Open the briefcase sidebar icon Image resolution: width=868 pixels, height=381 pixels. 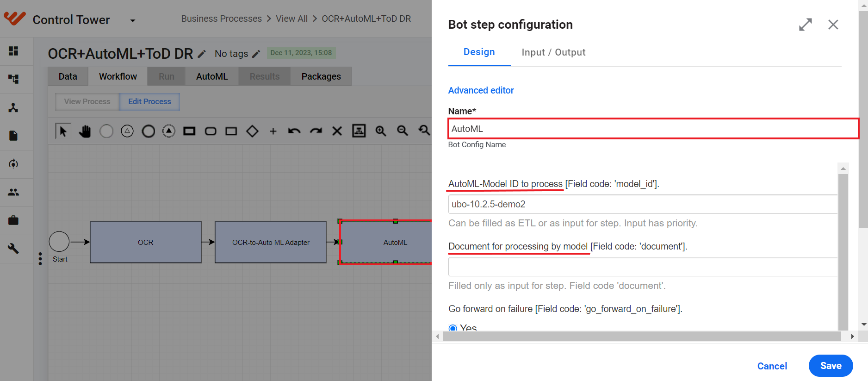(13, 220)
